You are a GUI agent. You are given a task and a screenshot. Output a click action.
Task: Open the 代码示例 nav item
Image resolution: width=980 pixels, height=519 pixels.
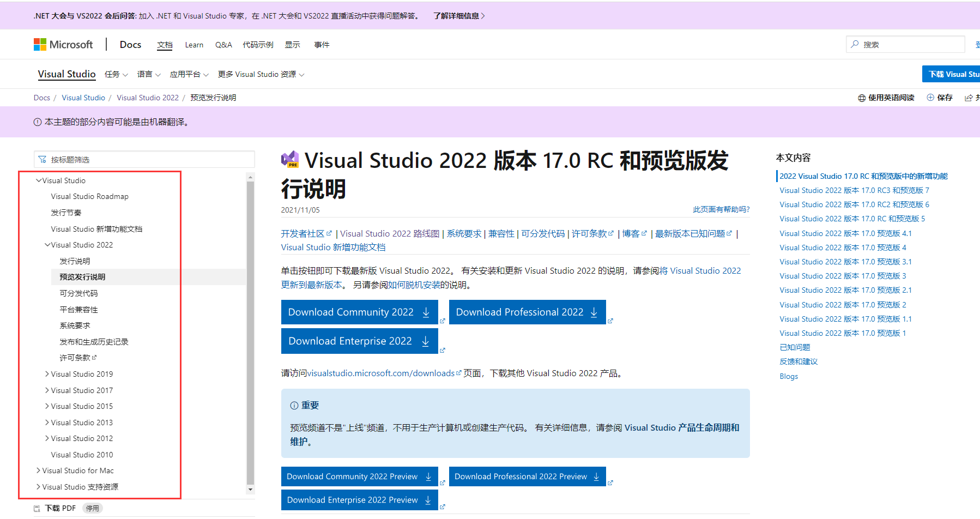pos(258,45)
